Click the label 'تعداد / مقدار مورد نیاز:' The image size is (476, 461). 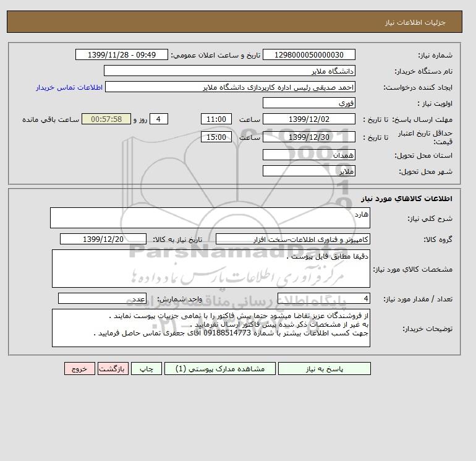coord(418,299)
